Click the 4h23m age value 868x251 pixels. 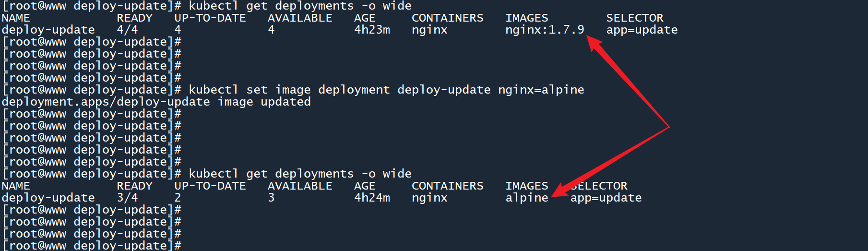372,30
